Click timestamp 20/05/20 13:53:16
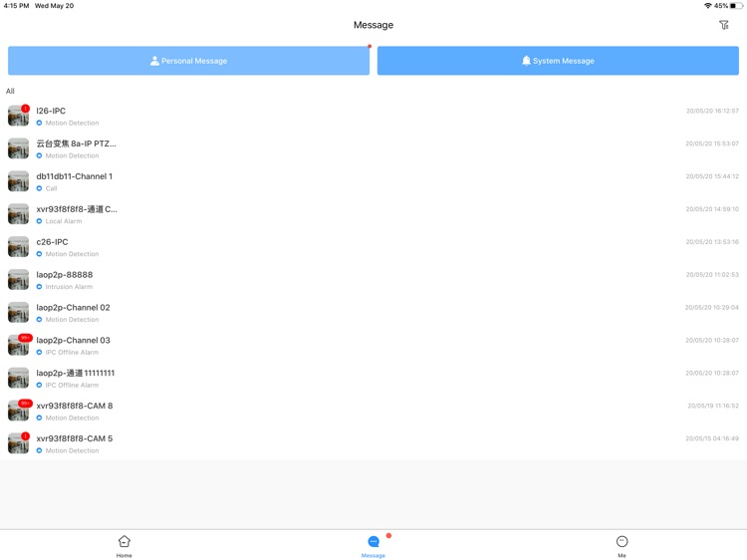The width and height of the screenshot is (747, 560). (x=712, y=242)
